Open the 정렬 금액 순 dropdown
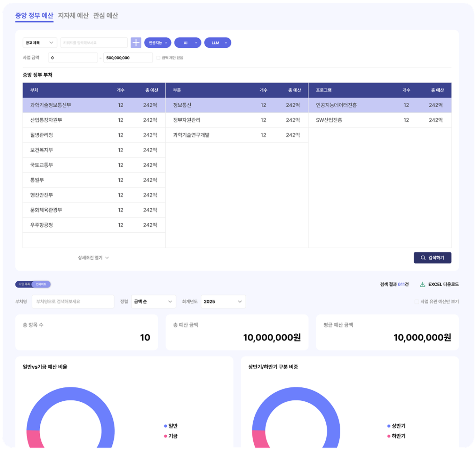Image resolution: width=476 pixels, height=450 pixels. [x=153, y=302]
